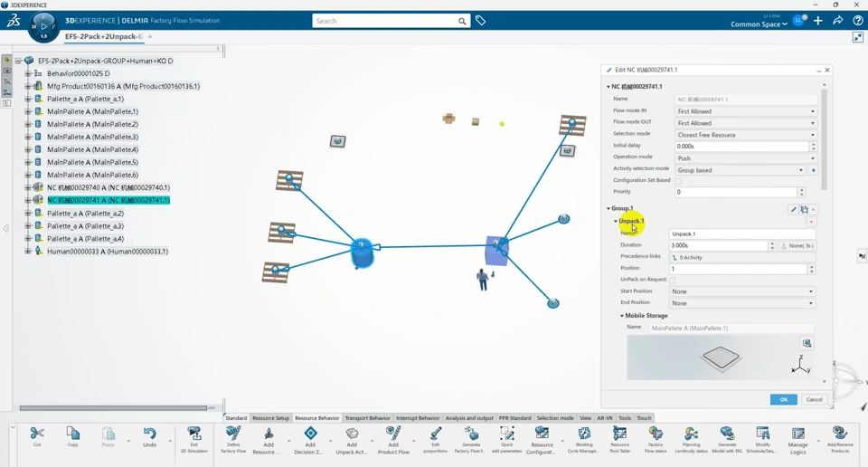Expand the Behavior00001025 D tree node
This screenshot has width=868, height=467.
(28, 73)
